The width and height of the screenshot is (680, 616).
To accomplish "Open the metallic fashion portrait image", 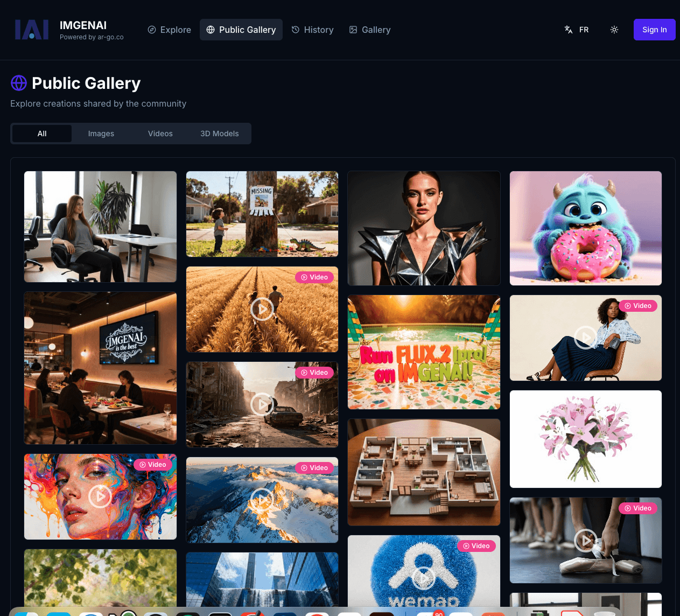I will (x=424, y=228).
